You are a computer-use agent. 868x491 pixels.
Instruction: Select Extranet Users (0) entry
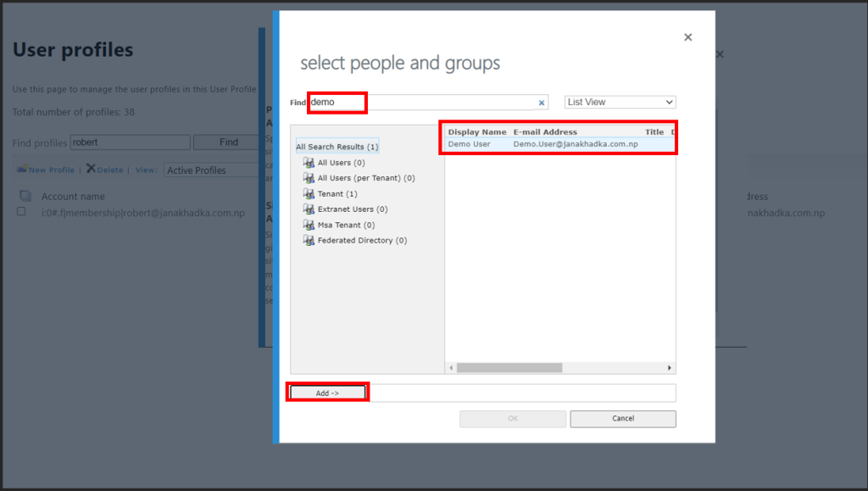click(353, 209)
